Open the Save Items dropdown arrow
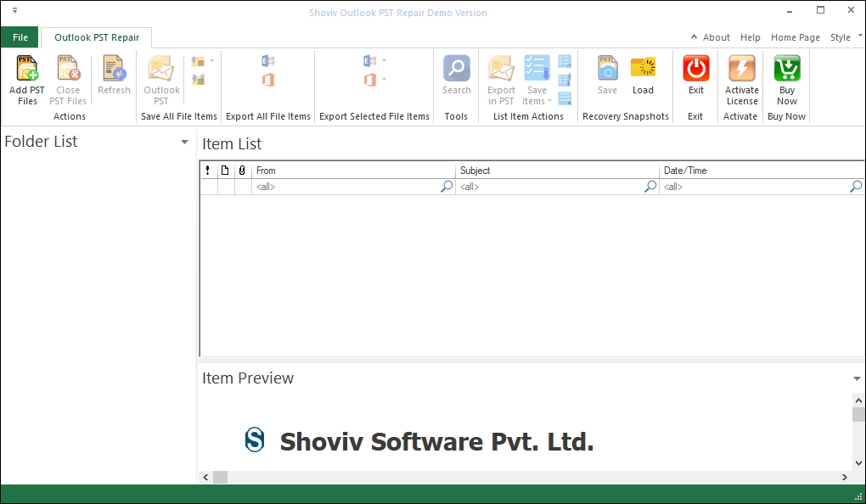The image size is (866, 504). click(x=549, y=101)
